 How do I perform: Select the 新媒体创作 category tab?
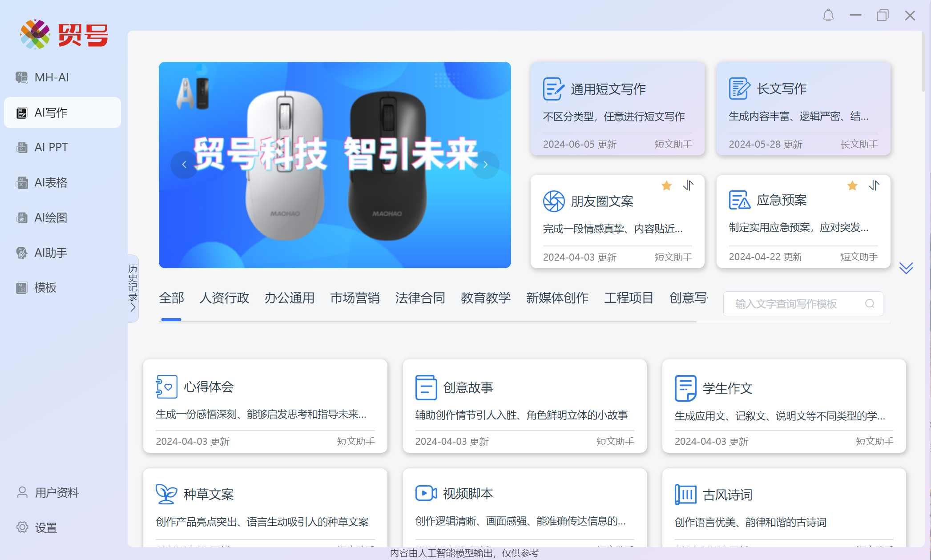pyautogui.click(x=557, y=298)
